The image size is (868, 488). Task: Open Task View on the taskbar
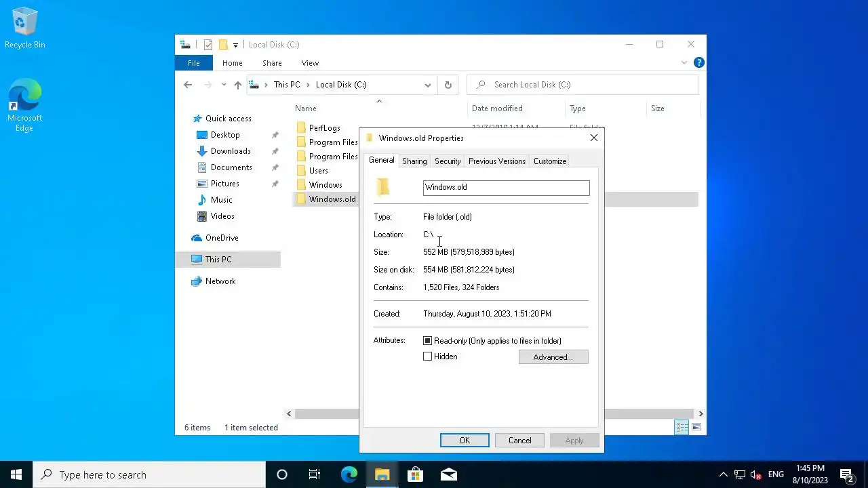tap(315, 474)
